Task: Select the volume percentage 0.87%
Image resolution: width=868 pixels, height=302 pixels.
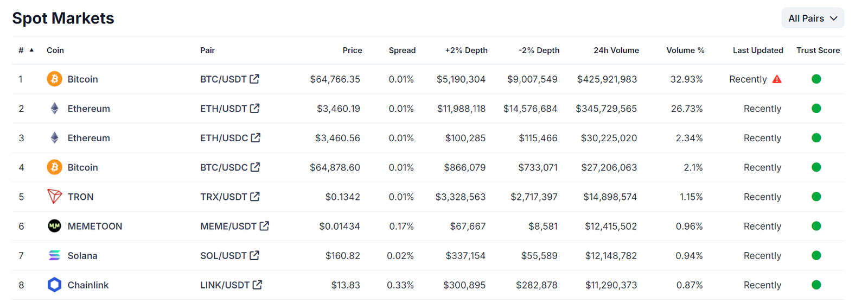Action: pyautogui.click(x=690, y=285)
